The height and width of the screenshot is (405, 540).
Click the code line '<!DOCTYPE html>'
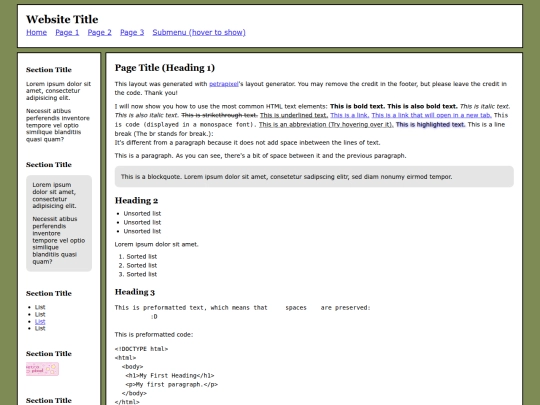[142, 349]
